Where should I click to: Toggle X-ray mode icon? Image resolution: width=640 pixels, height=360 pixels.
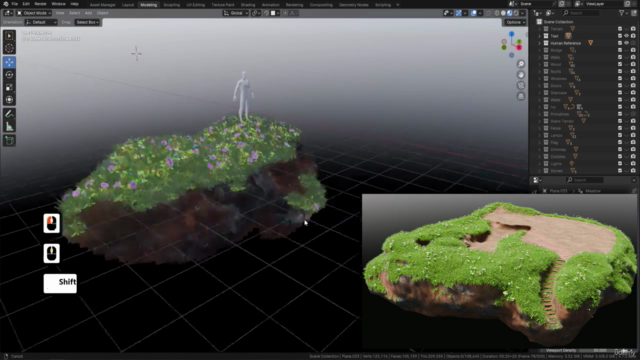(x=489, y=13)
